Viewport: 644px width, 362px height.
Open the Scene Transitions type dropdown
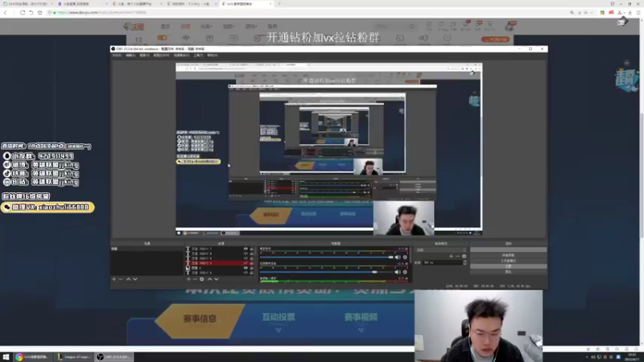[440, 249]
